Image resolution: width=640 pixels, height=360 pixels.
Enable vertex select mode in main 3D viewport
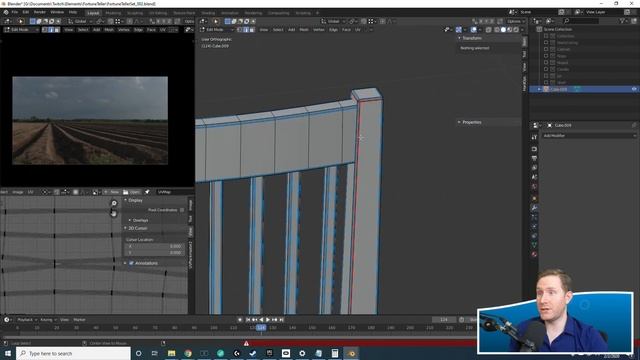tap(240, 30)
